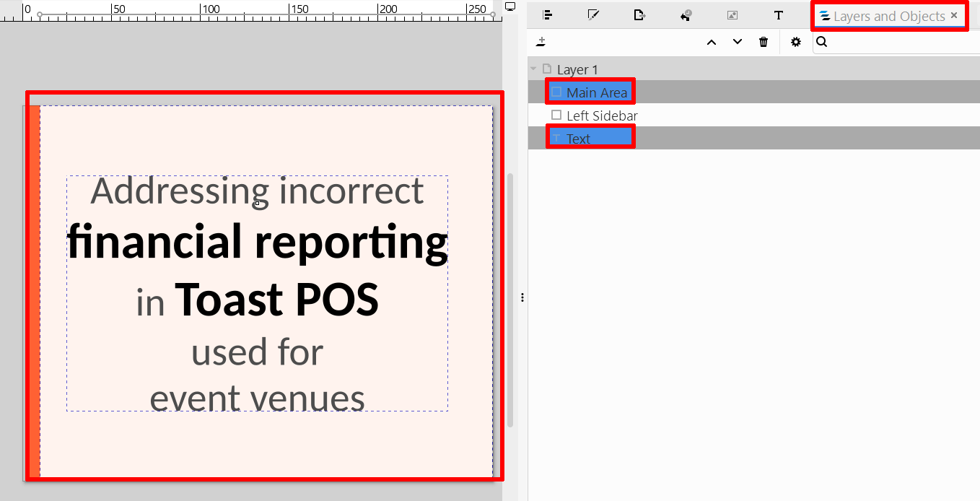980x501 pixels.
Task: Add a new layer with the plus icon
Action: click(x=541, y=42)
